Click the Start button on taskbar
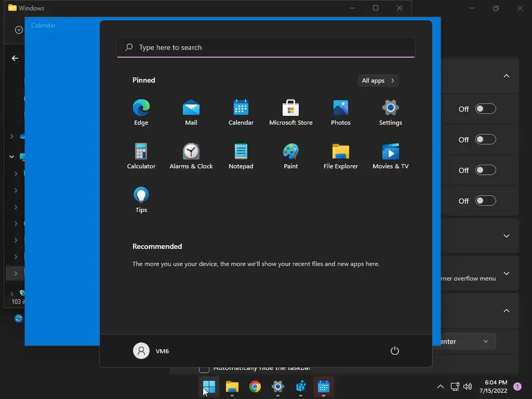Screen dimensions: 532x399 tap(209, 387)
